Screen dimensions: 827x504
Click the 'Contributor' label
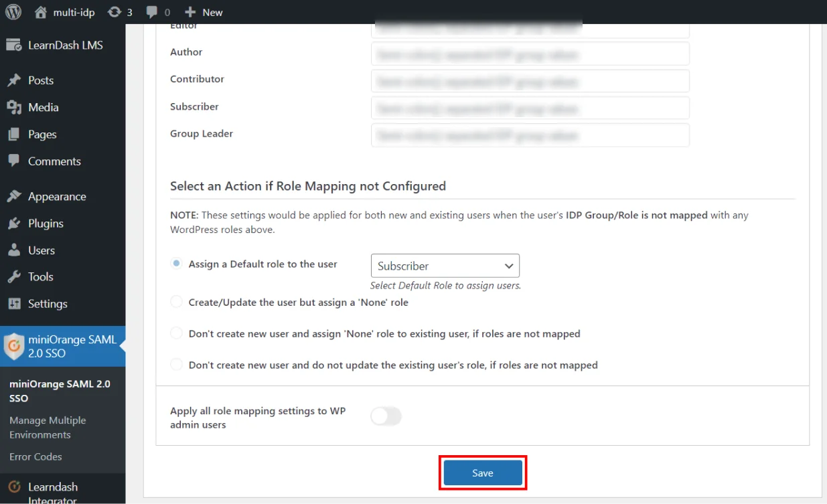point(197,78)
